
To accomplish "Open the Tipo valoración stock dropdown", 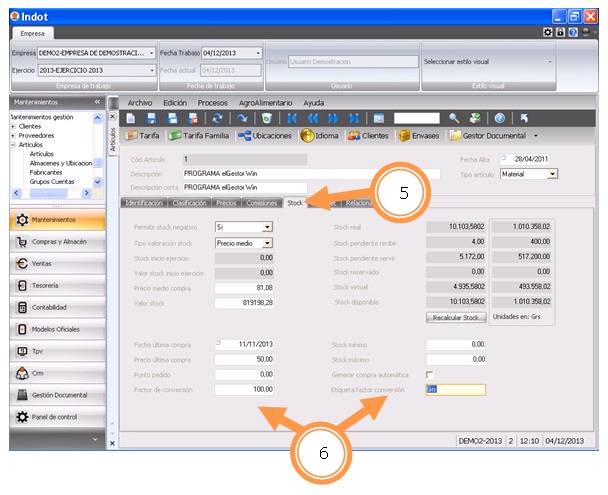I will click(267, 242).
